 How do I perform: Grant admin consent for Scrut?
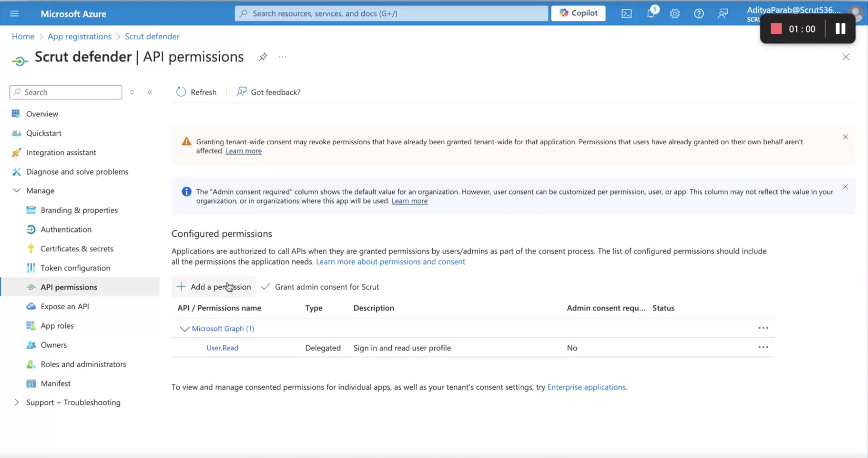[x=320, y=287]
